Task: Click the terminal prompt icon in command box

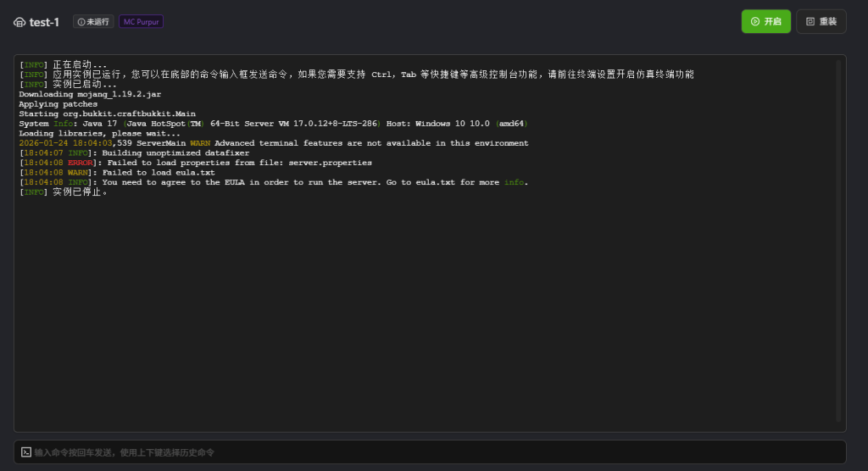Action: [x=26, y=452]
